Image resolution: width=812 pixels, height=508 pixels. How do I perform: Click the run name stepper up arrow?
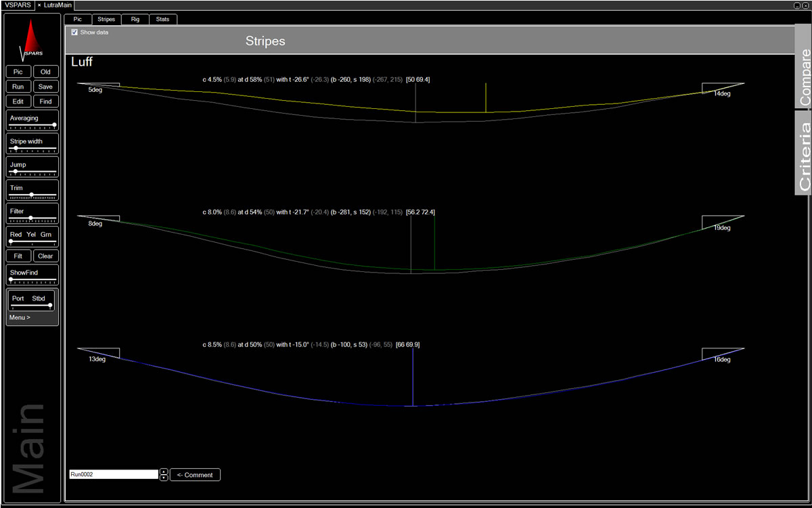pyautogui.click(x=164, y=471)
